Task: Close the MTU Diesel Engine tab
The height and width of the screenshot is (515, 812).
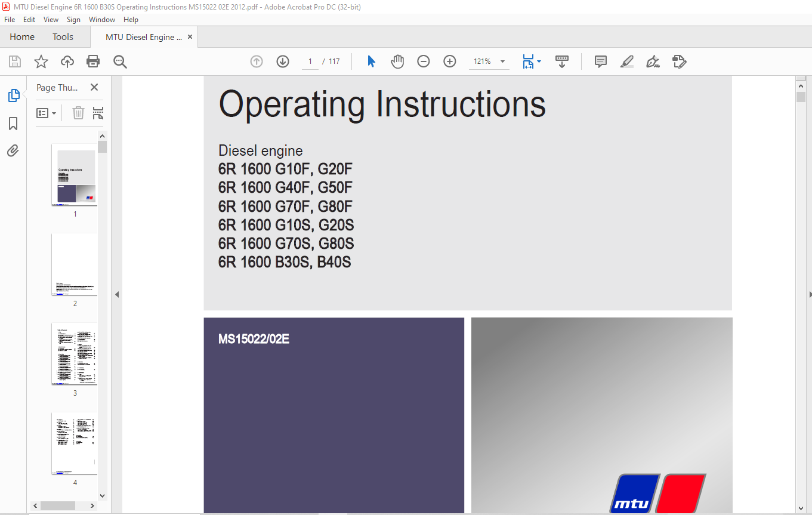Action: [190, 37]
